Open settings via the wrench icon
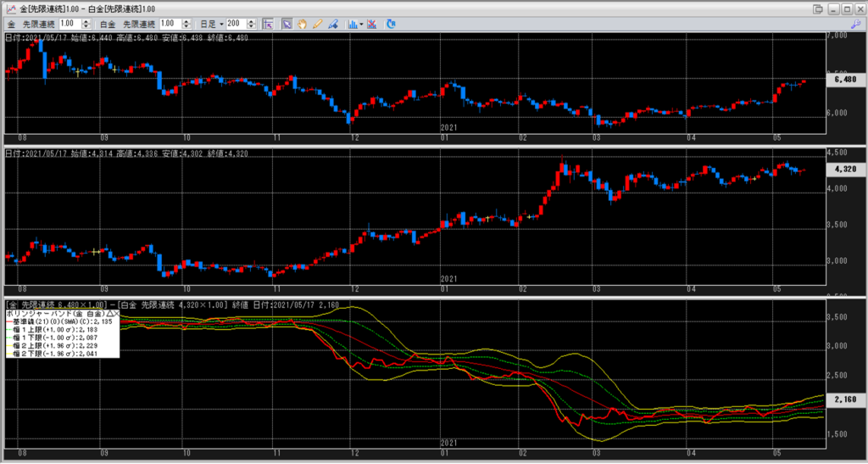The image size is (868, 464). [x=854, y=24]
